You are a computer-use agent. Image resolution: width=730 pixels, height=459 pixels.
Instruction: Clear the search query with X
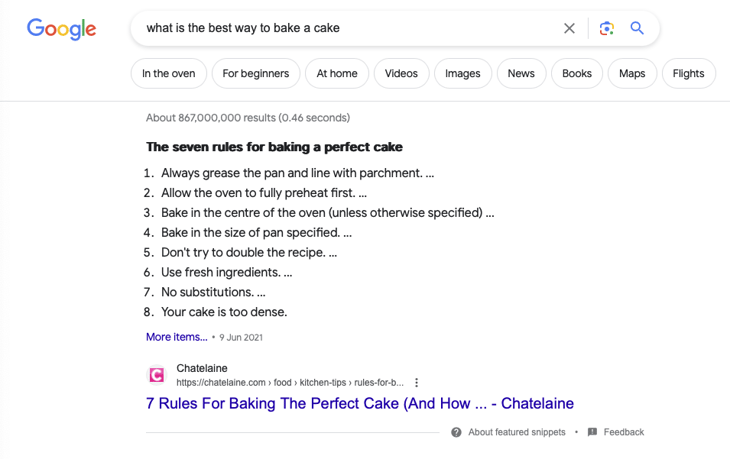click(x=569, y=28)
